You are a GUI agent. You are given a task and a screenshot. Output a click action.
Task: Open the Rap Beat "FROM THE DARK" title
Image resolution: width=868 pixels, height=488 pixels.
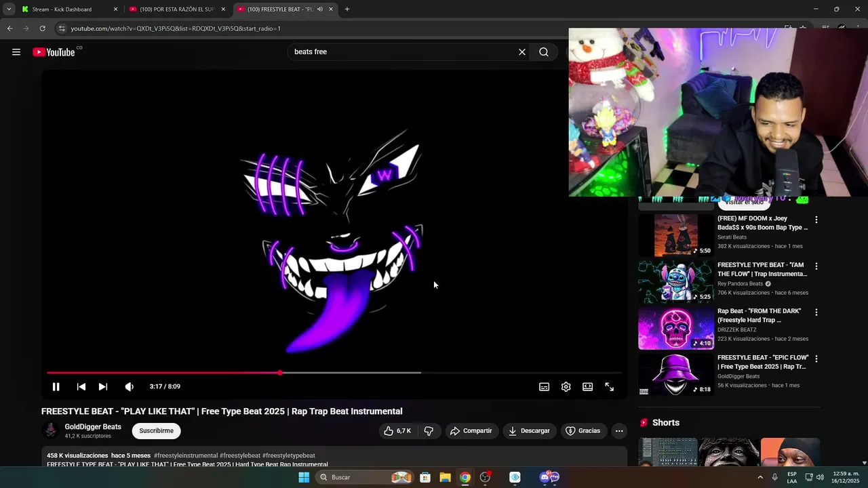pos(759,315)
